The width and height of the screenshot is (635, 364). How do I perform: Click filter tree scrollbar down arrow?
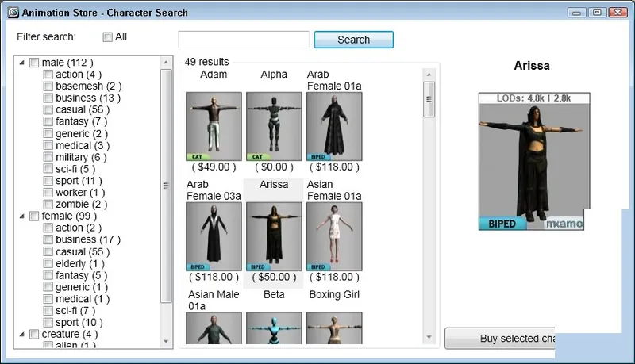(x=166, y=341)
